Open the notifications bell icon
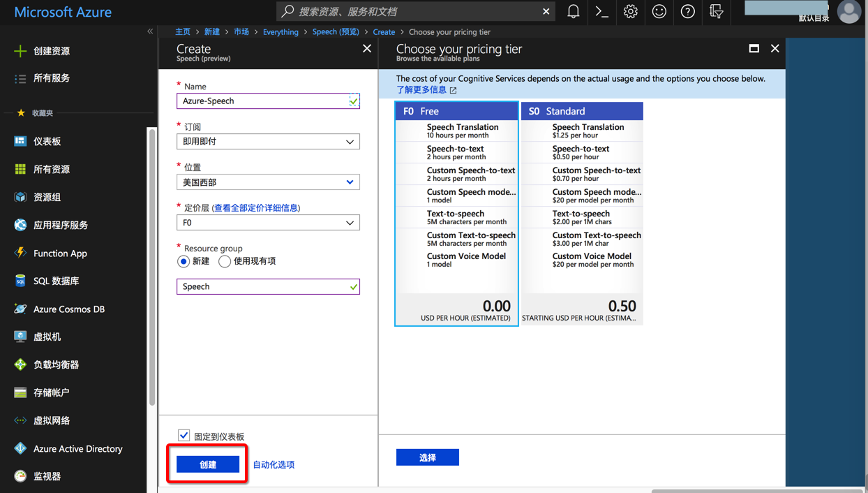The height and width of the screenshot is (493, 868). coord(574,12)
